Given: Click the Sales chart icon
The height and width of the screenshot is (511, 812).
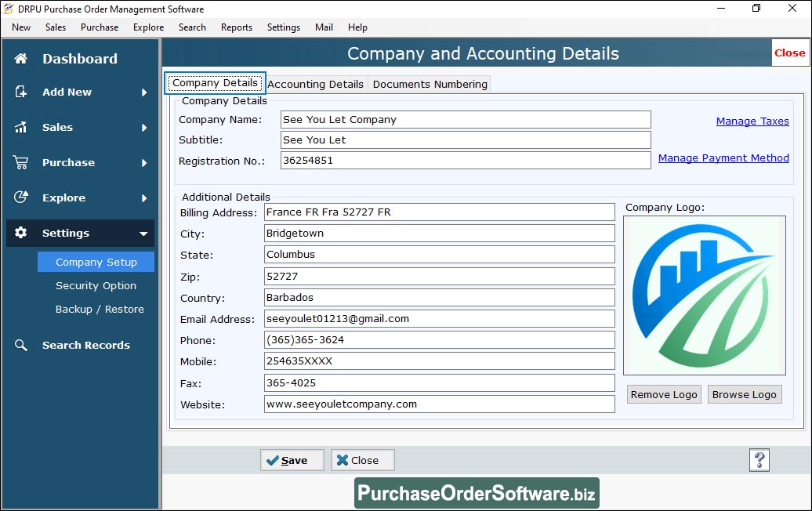Looking at the screenshot, I should 20,127.
